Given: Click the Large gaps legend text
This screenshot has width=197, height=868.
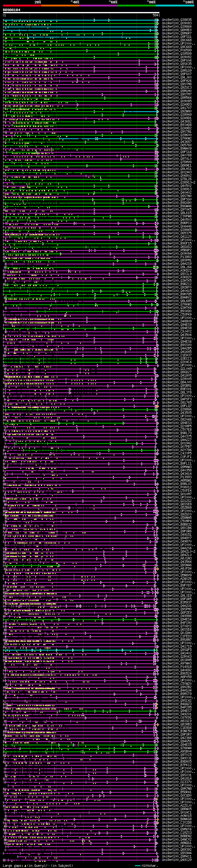Looking at the screenshot, I should (38, 865).
